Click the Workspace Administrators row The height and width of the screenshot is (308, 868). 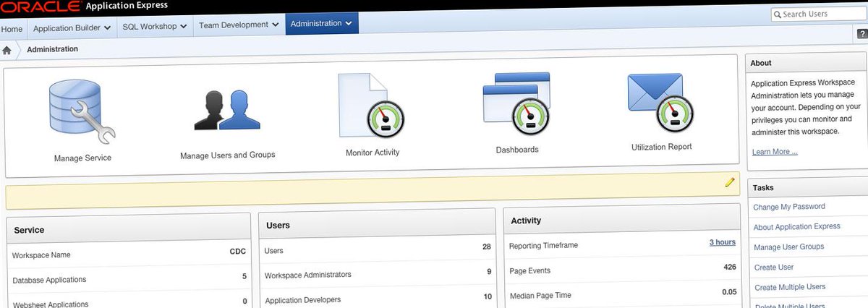(378, 273)
